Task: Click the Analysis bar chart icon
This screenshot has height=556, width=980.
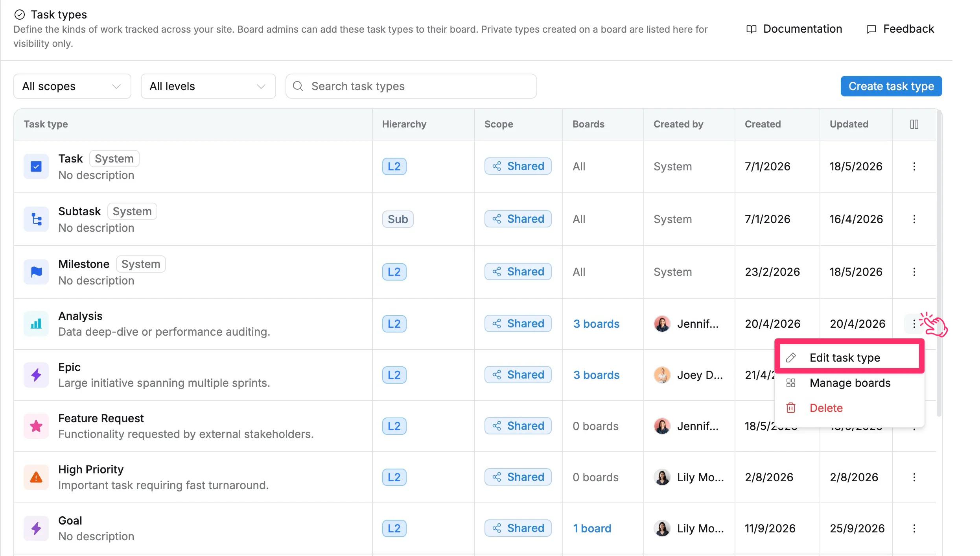Action: 36,324
